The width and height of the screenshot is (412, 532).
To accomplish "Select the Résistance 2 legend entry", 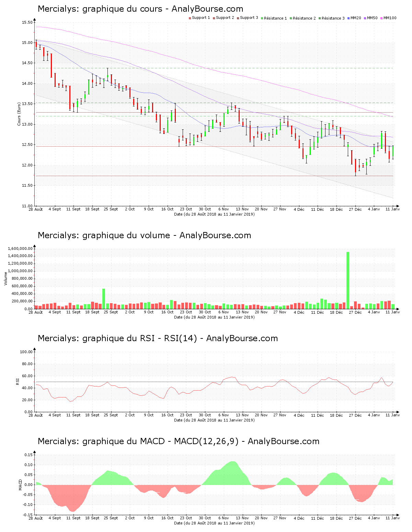I will 302,18.
